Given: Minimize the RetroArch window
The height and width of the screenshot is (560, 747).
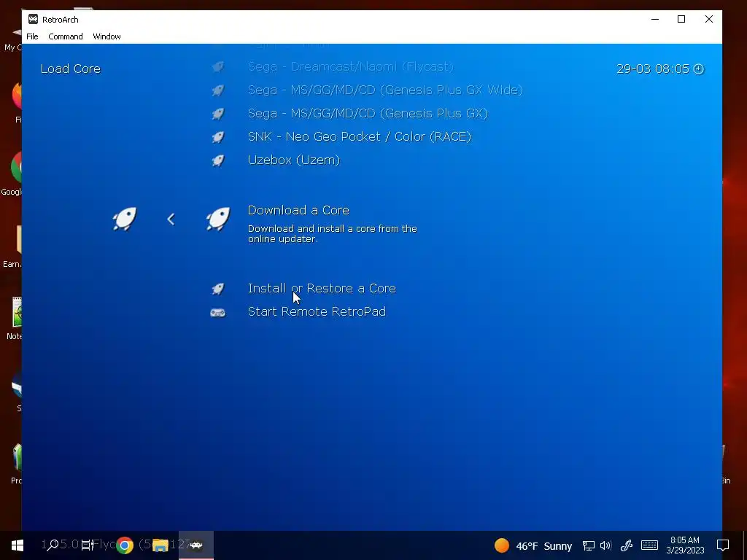Looking at the screenshot, I should pos(655,19).
